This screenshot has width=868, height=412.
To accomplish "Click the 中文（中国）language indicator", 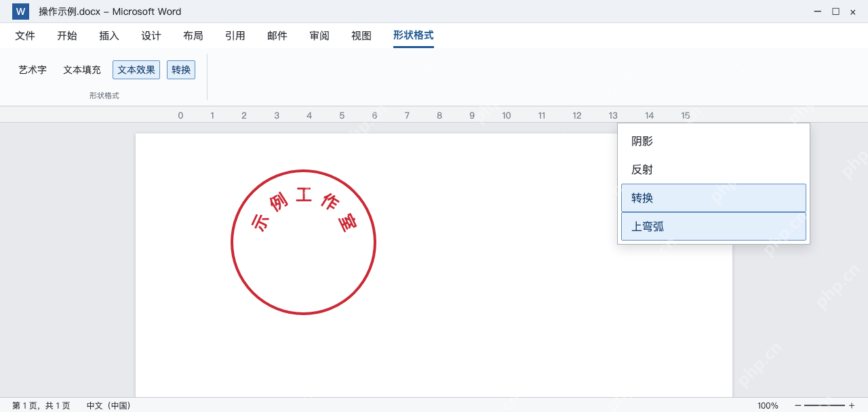I will [108, 405].
